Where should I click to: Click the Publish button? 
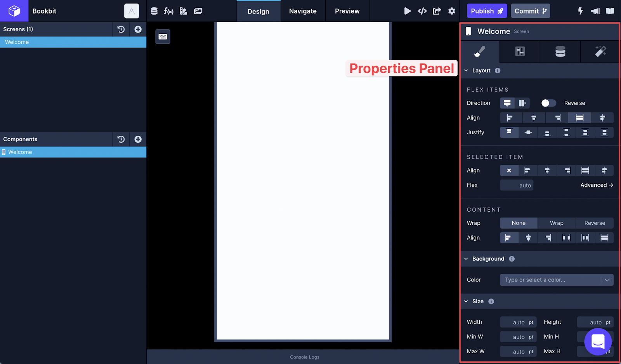pos(486,10)
